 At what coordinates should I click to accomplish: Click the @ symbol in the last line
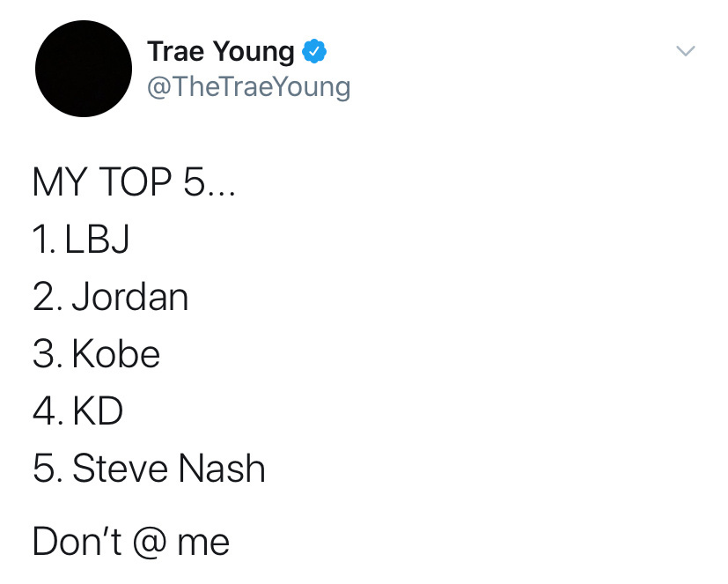tap(150, 543)
